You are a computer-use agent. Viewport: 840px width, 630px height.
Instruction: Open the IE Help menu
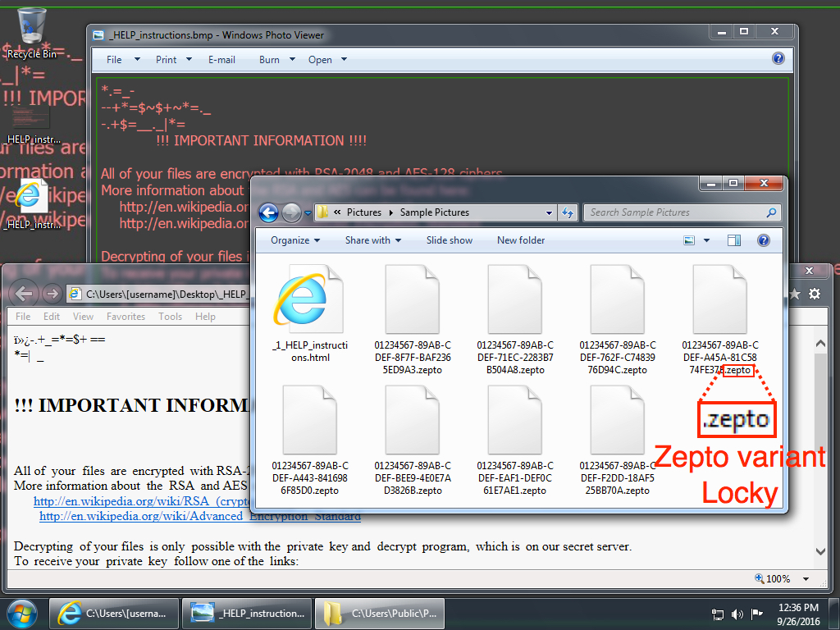[205, 317]
